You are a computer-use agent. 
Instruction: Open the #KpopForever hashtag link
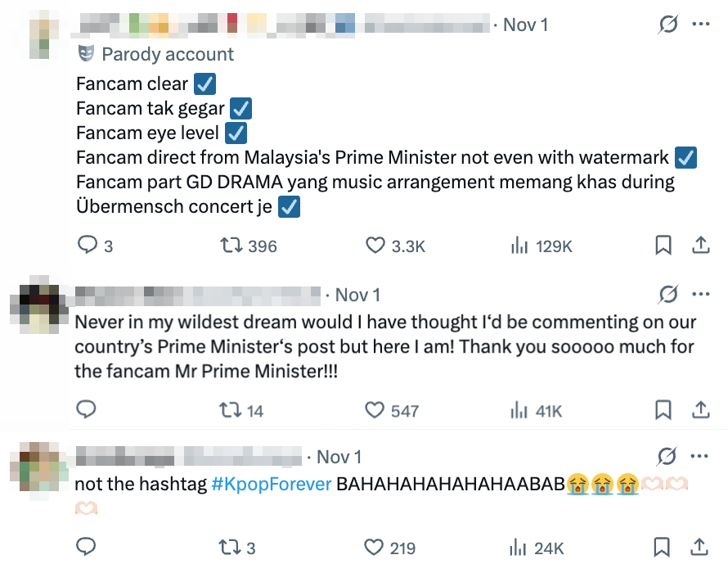[x=272, y=485]
